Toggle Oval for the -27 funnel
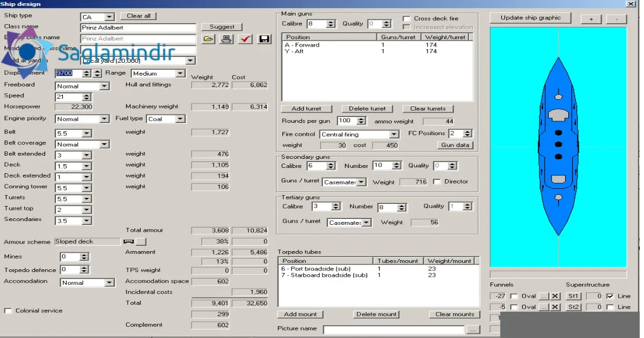This screenshot has width=644, height=338. (x=514, y=296)
